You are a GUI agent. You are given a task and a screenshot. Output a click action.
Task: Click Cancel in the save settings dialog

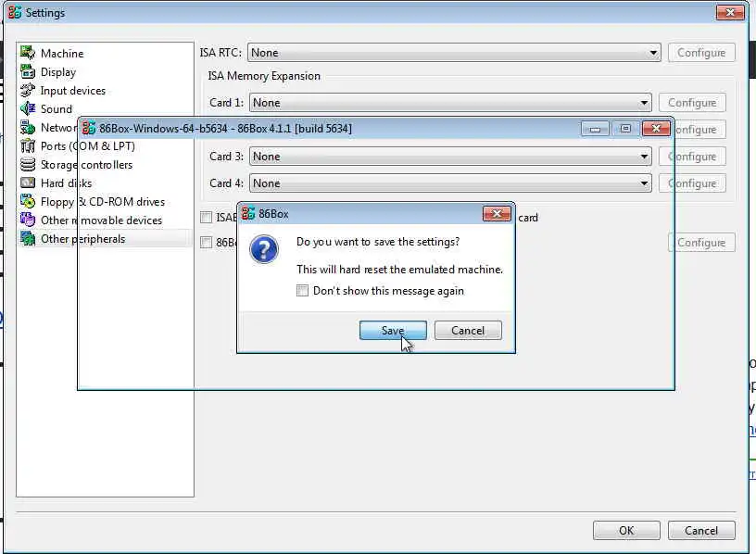coord(468,331)
